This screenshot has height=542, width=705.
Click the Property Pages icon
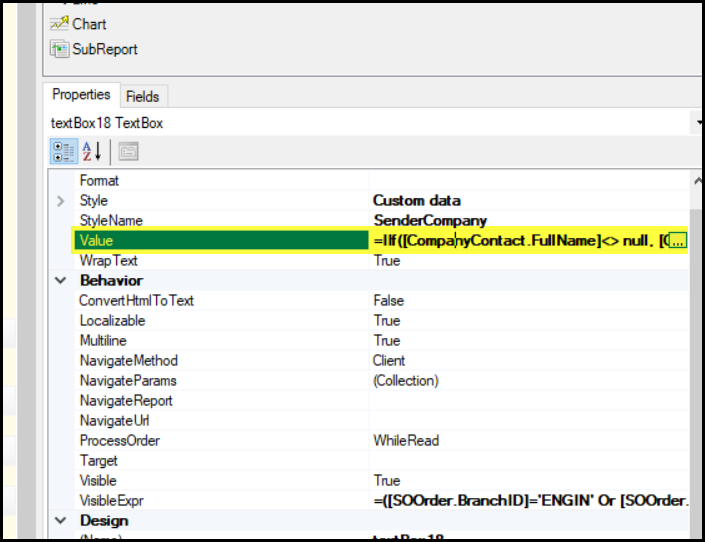128,151
